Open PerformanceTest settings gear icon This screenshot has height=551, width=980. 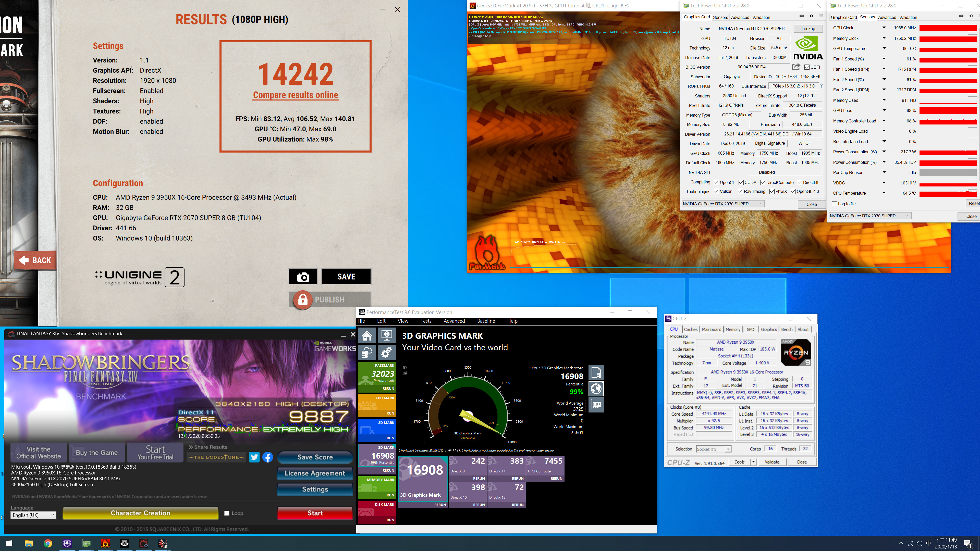tap(387, 353)
